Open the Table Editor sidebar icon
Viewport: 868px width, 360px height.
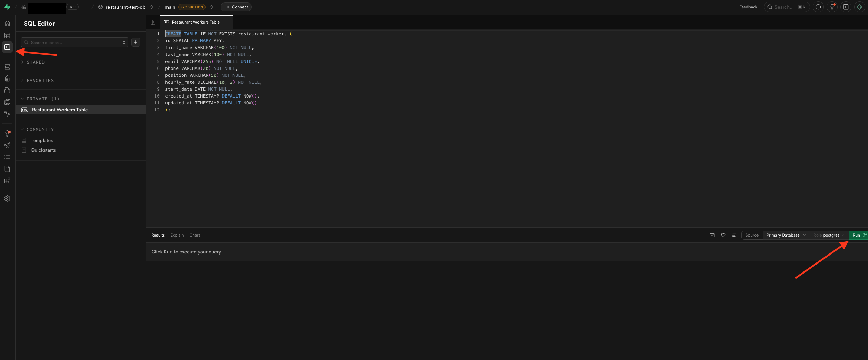pyautogui.click(x=7, y=36)
